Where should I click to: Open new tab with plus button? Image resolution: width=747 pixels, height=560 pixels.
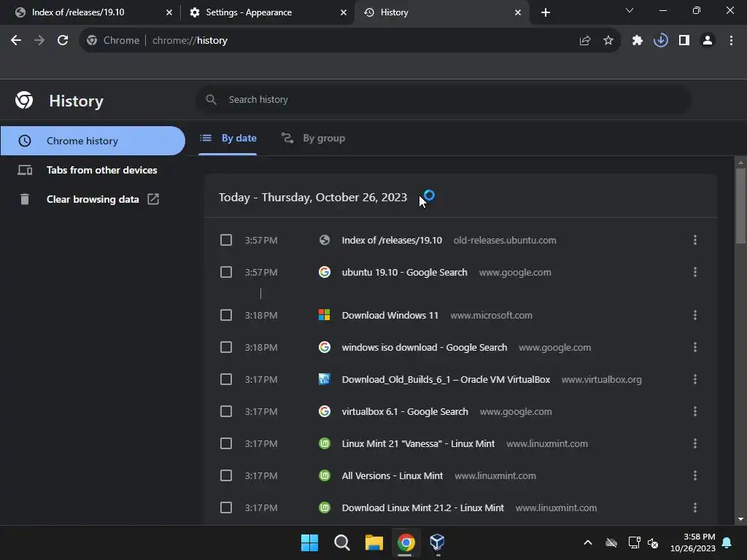546,12
